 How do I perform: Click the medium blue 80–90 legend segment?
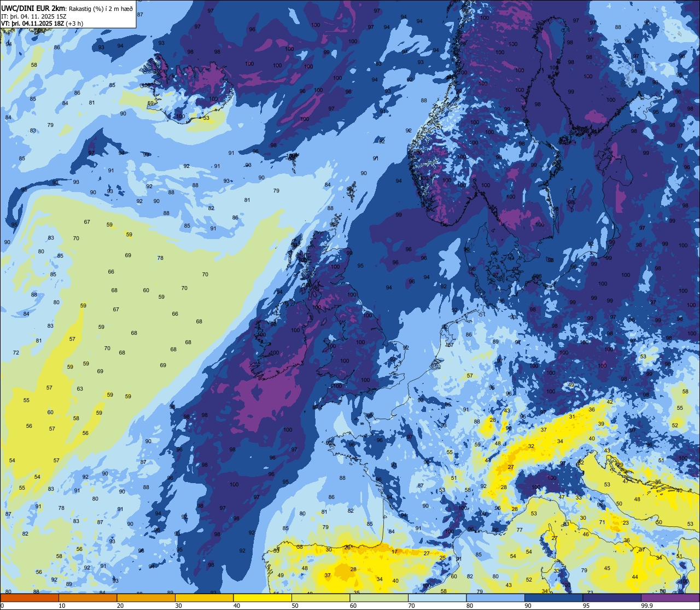point(495,597)
